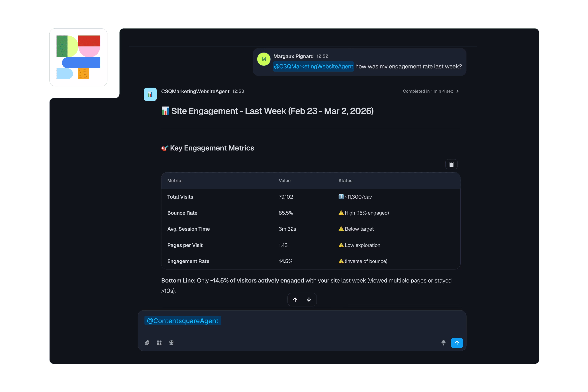
Task: Click the CSQMarketingWebsiteAgent avatar icon
Action: pos(150,94)
